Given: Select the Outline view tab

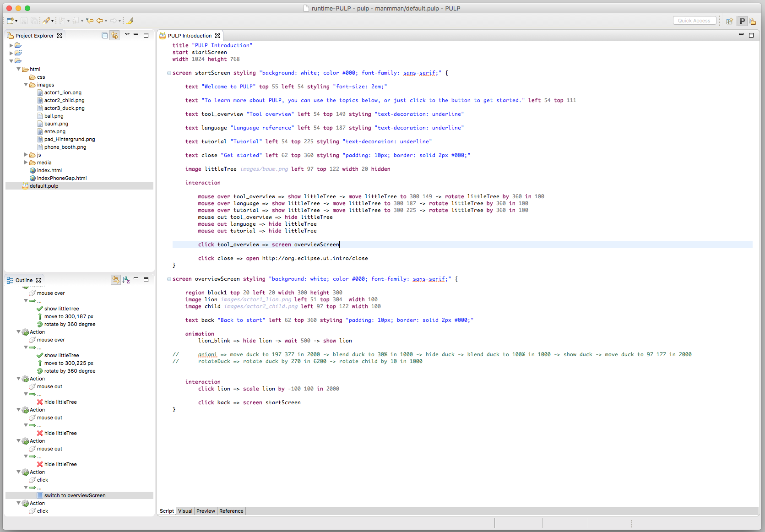Looking at the screenshot, I should [24, 280].
